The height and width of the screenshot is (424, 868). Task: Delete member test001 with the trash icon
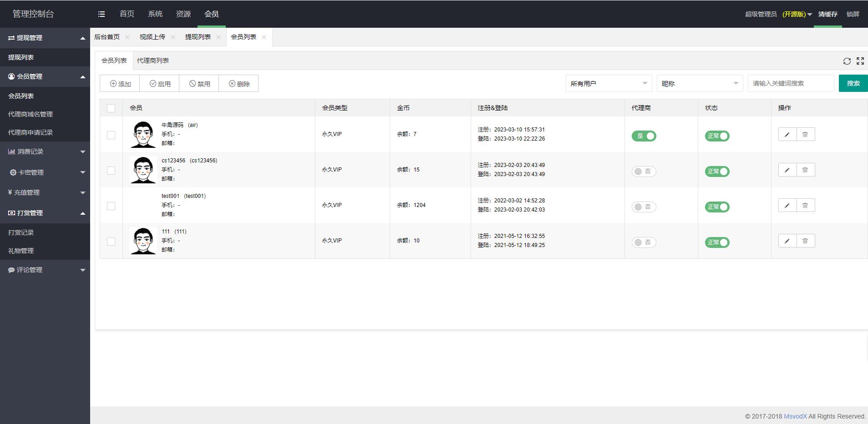coord(806,206)
